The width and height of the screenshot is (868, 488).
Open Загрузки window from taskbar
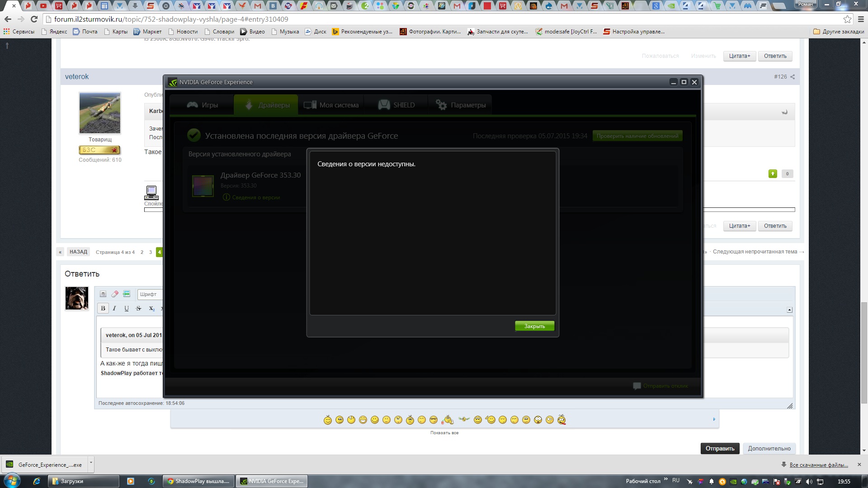(x=84, y=481)
